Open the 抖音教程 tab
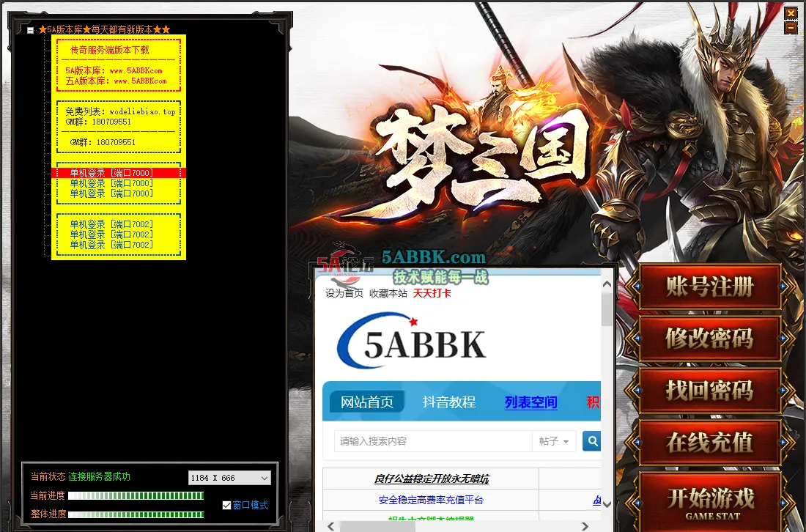Image resolution: width=806 pixels, height=532 pixels. (448, 402)
